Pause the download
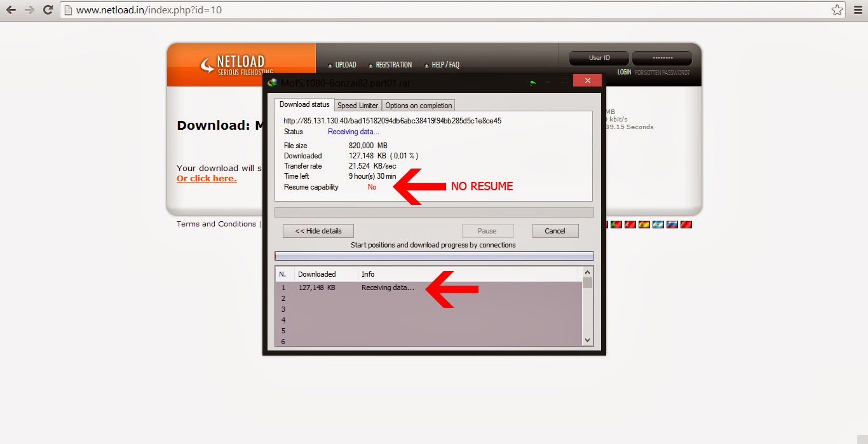The height and width of the screenshot is (444, 868). 487,230
